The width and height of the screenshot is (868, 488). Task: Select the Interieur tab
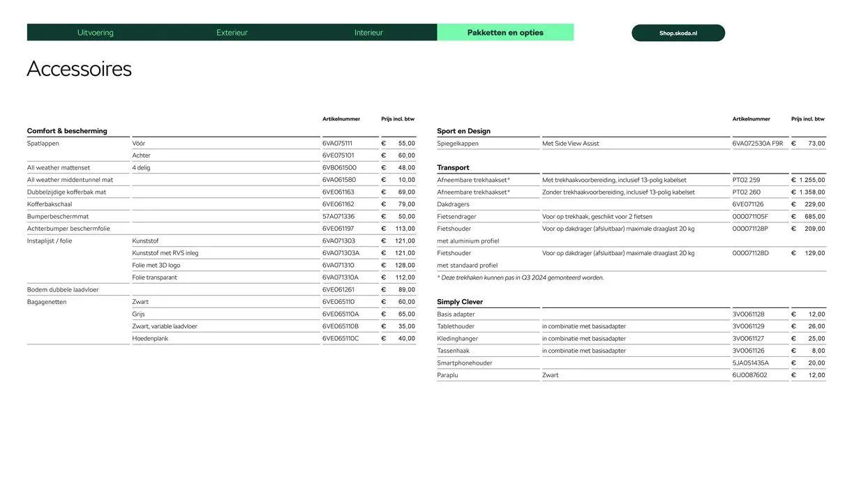[x=368, y=33]
